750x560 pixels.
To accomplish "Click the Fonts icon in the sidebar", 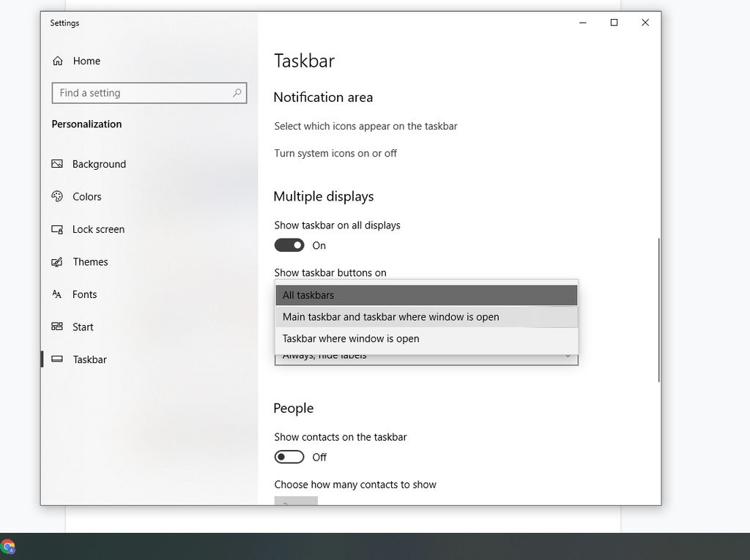I will (x=57, y=294).
